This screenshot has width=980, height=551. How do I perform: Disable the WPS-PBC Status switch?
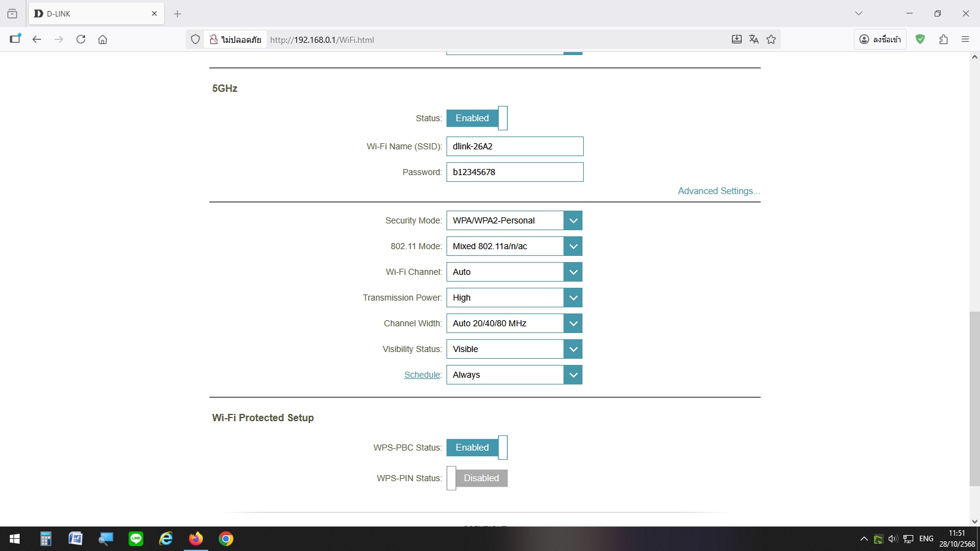point(477,448)
